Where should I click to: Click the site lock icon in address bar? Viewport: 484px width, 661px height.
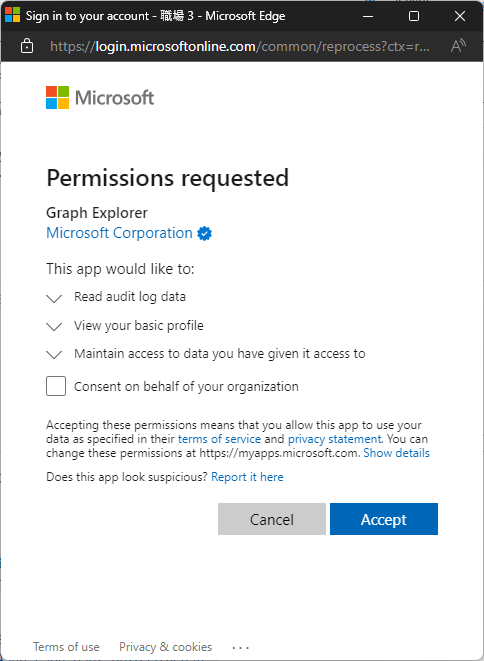coord(27,46)
